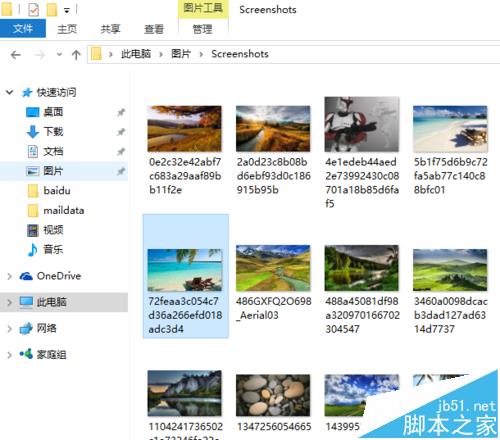Screen dimensions: 500x440
Task: Click the file name text _Aerial03
Action: [257, 315]
